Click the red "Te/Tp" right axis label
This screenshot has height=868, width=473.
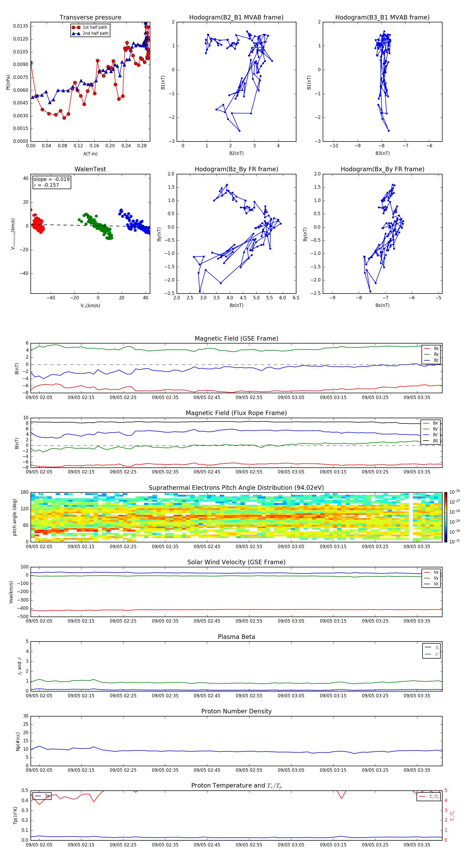452,815
